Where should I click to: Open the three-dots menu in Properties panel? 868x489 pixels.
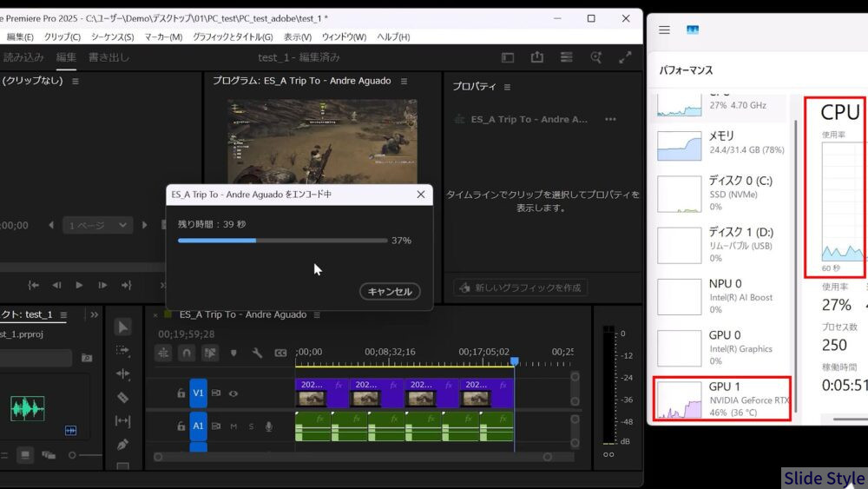pos(610,120)
